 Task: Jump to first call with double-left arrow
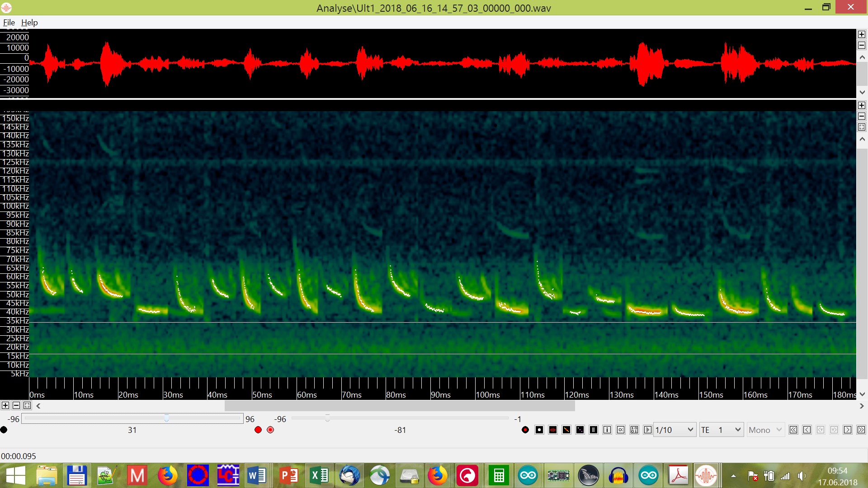point(793,430)
